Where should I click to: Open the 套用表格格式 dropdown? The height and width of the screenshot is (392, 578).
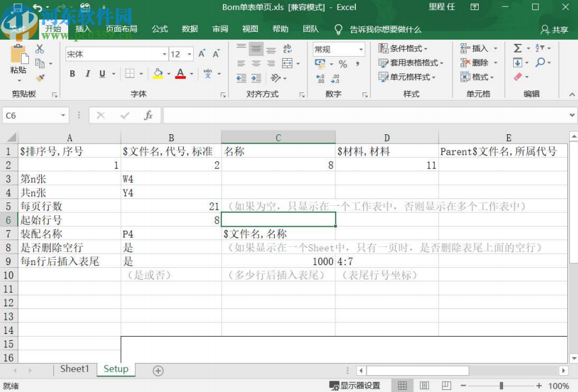tap(411, 63)
